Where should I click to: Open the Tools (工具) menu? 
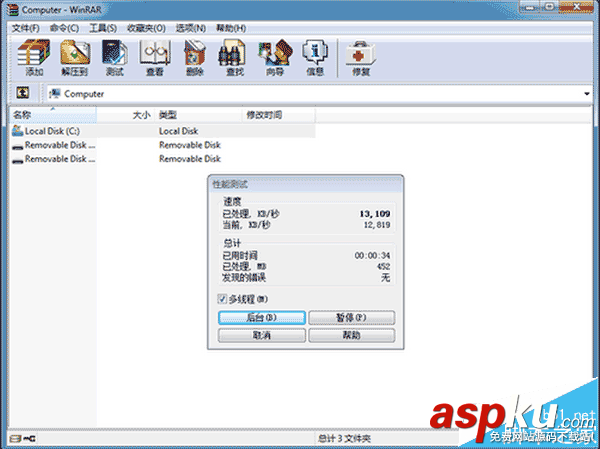tap(103, 28)
